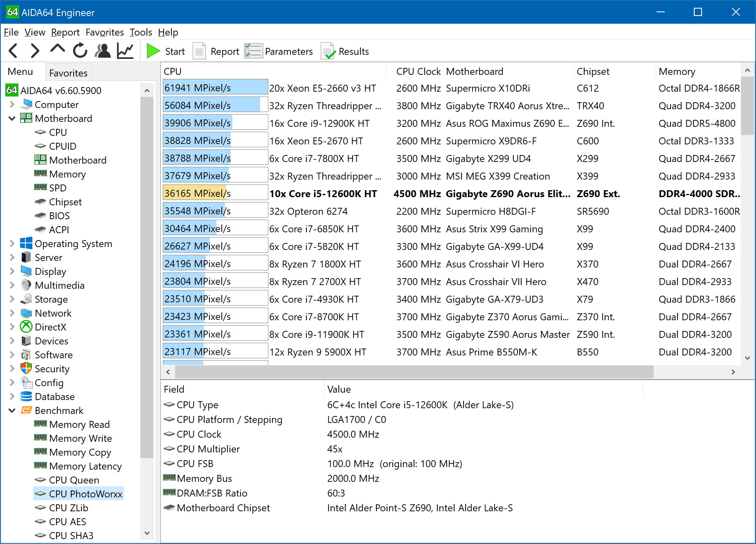Viewport: 756px width, 544px height.
Task: Open the Tools menu
Action: (x=140, y=32)
